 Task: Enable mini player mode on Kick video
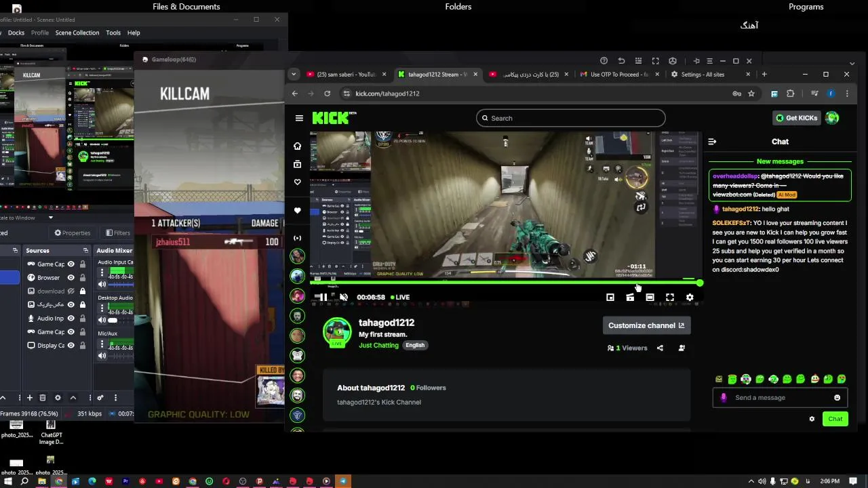click(x=610, y=297)
